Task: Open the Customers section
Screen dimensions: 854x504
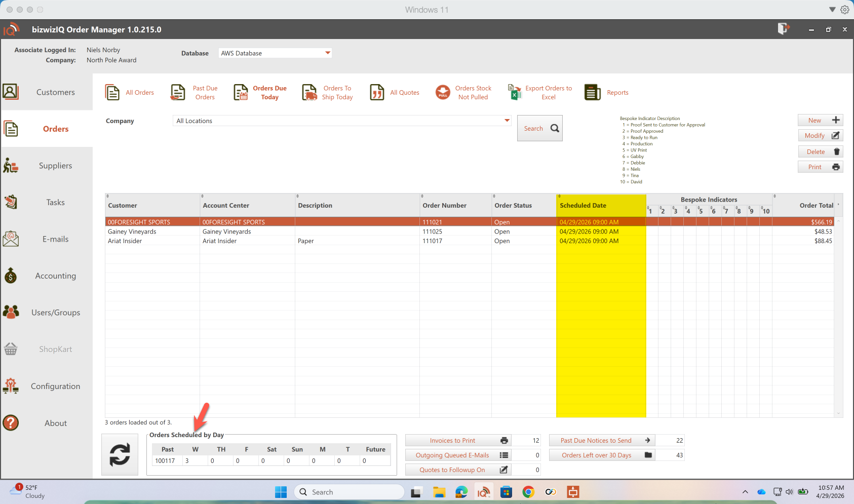Action: click(x=47, y=92)
